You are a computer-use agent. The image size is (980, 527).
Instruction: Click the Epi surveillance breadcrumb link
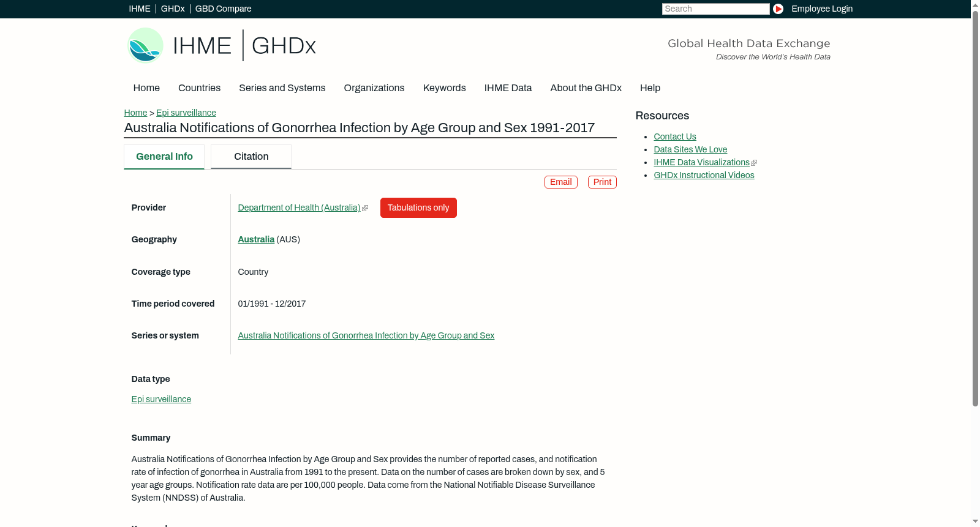tap(186, 113)
